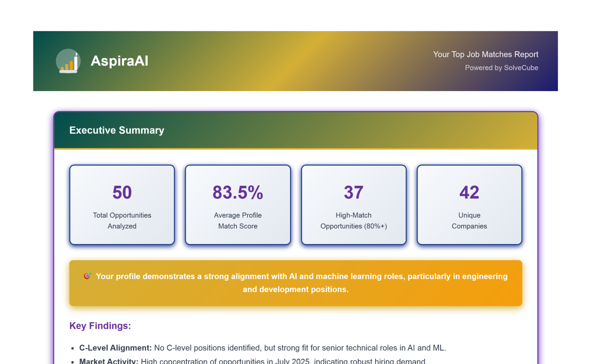The image size is (591, 364).
Task: Select the Unique Companies label
Action: coord(469,220)
